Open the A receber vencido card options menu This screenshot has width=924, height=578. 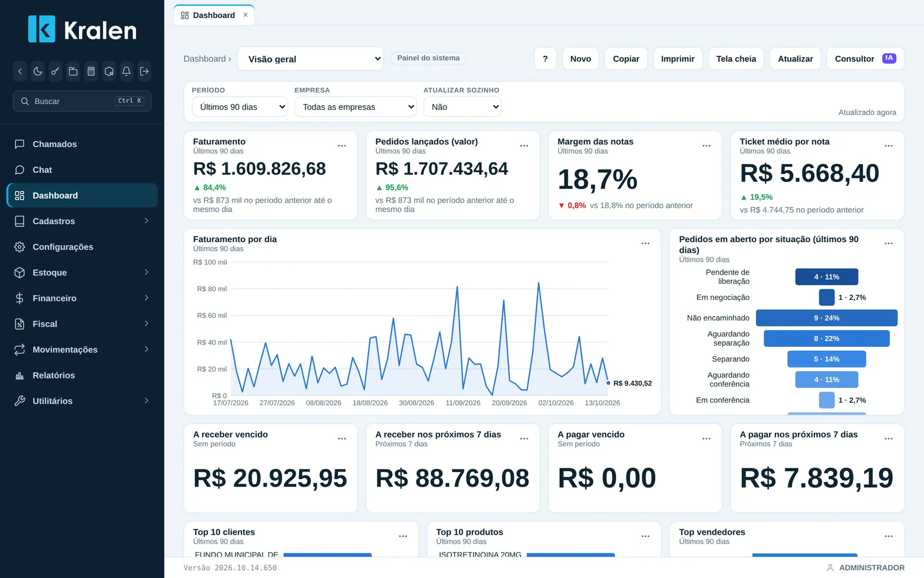click(x=342, y=439)
